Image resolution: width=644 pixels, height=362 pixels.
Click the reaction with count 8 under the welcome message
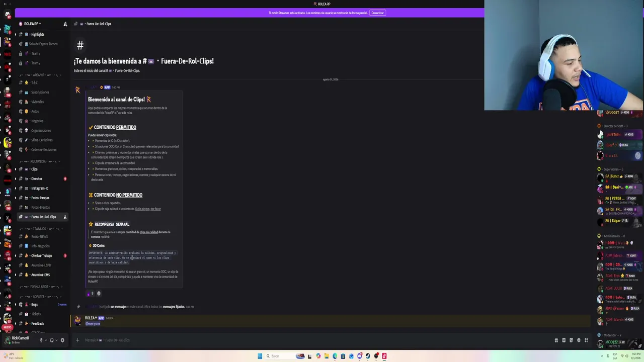point(90,293)
